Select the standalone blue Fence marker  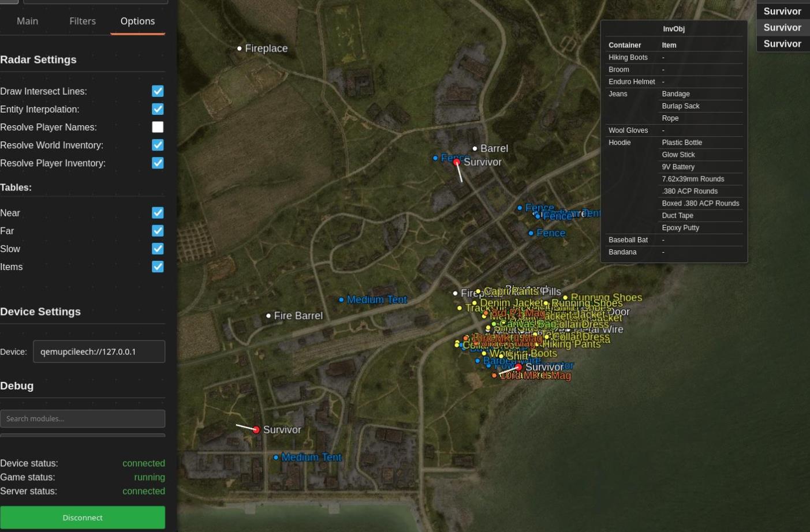pyautogui.click(x=531, y=233)
